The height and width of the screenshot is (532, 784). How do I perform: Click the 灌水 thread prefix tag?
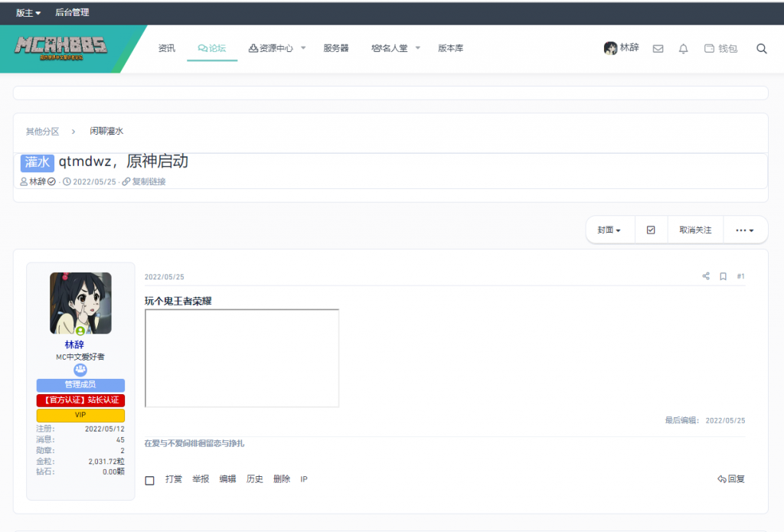38,162
